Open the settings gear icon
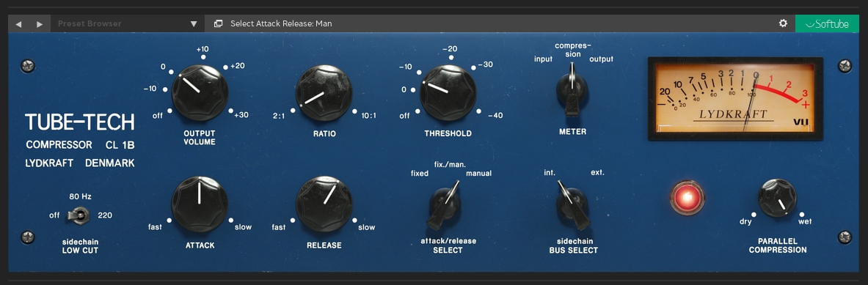The width and height of the screenshot is (868, 285). click(783, 23)
